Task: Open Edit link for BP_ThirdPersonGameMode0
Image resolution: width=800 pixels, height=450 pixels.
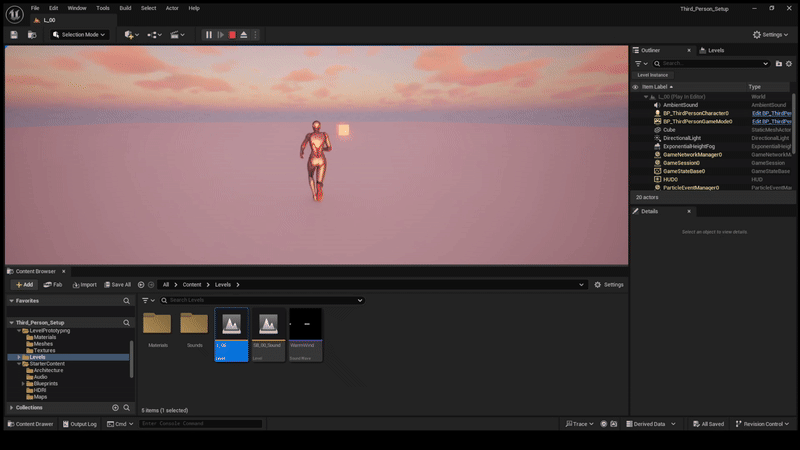Action: 771,121
